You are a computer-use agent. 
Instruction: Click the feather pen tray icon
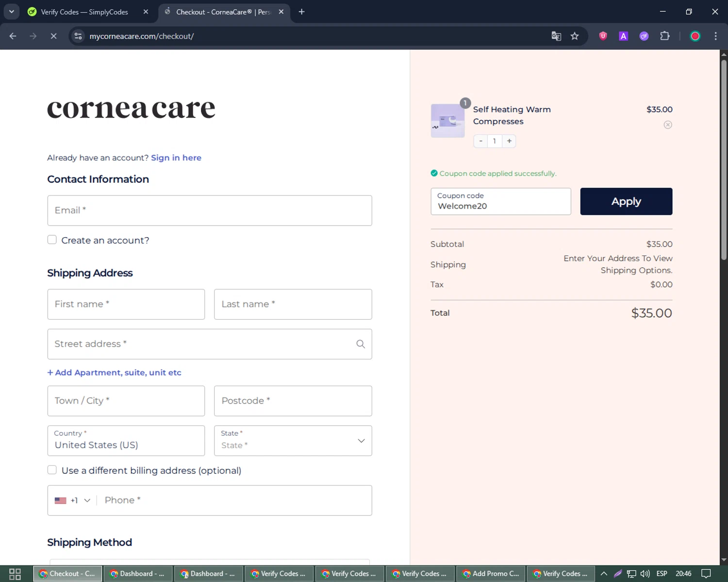618,574
